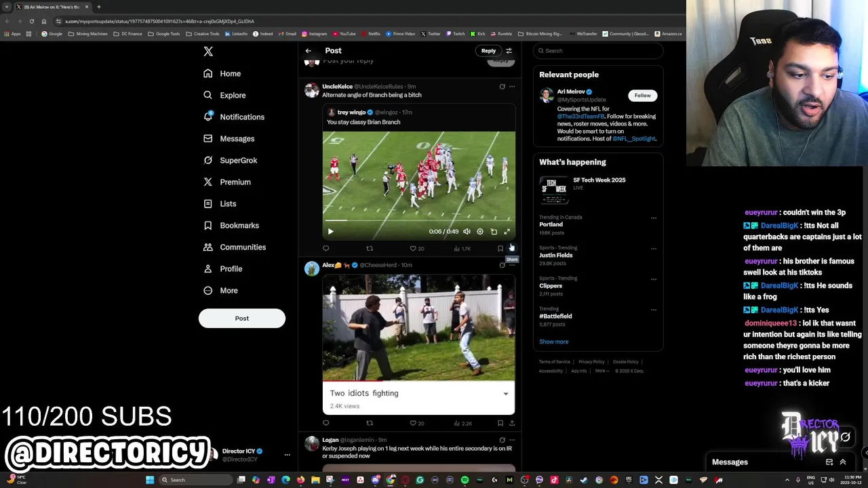Image resolution: width=868 pixels, height=488 pixels.
Task: Open SuperGrok in the sidebar
Action: click(x=231, y=160)
